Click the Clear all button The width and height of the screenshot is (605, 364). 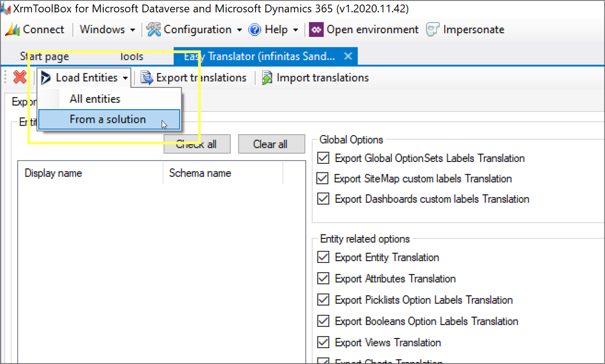pos(271,144)
